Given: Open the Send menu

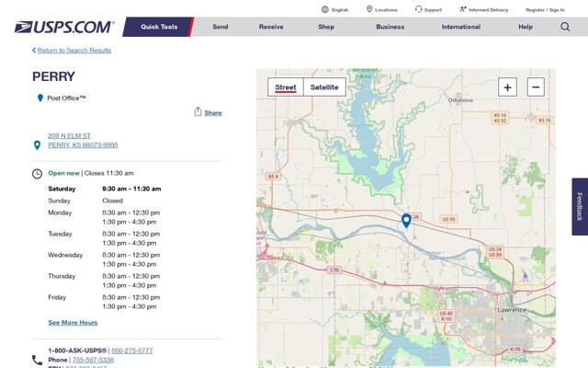Looking at the screenshot, I should click(x=220, y=27).
